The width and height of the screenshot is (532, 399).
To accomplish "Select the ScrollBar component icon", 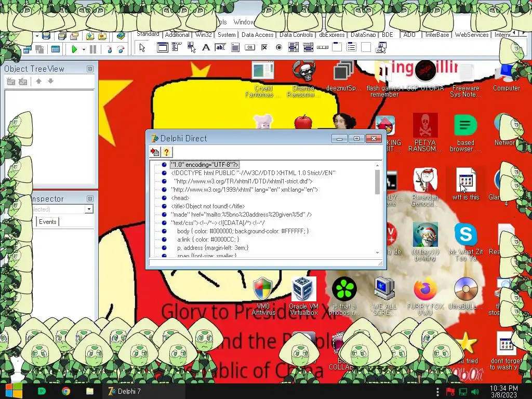I will click(x=323, y=48).
